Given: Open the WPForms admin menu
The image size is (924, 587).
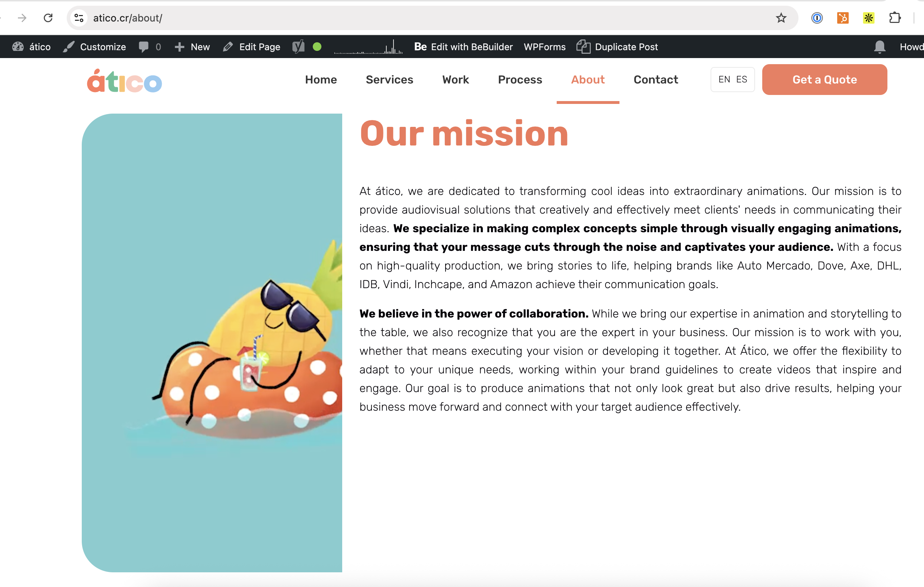Looking at the screenshot, I should 544,47.
